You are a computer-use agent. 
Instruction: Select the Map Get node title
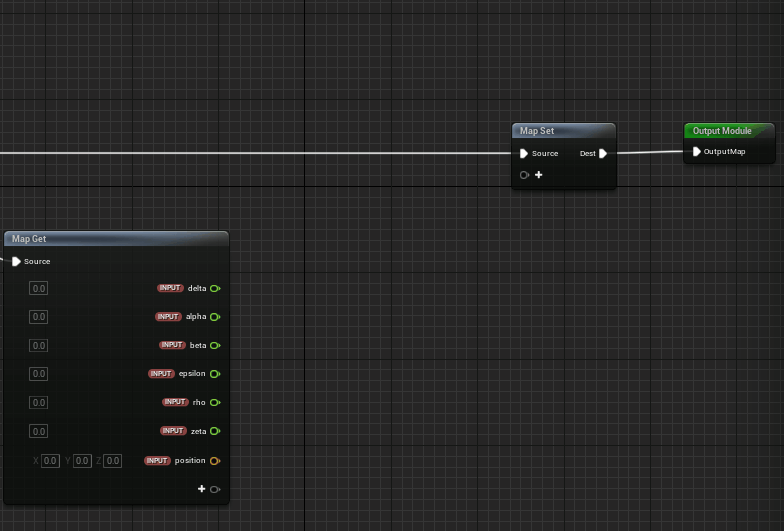click(30, 239)
